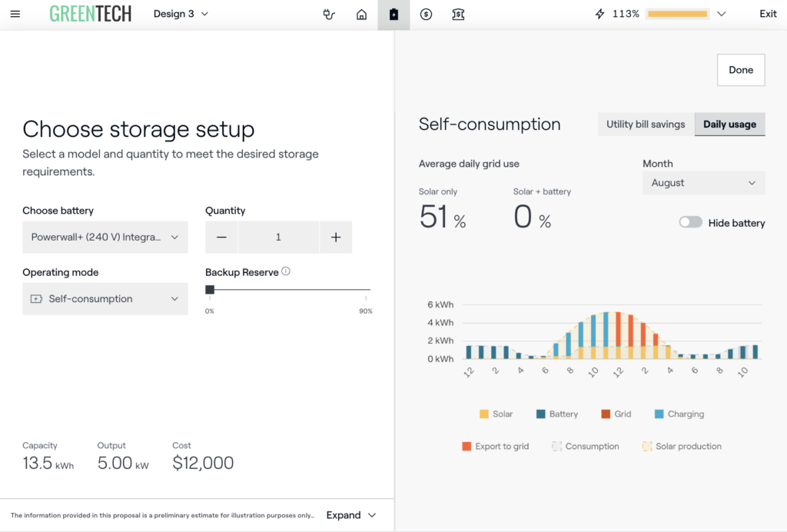
Task: Click the lightning bolt energy offset icon
Action: (x=600, y=14)
